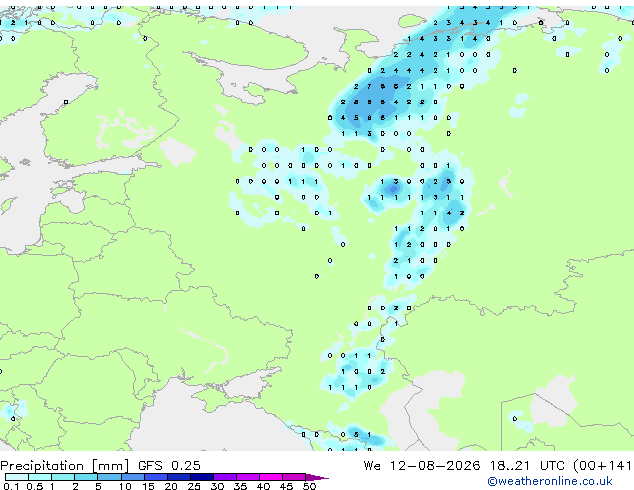Select the 15–20 mm legend color swatch
The height and width of the screenshot is (490, 634).
pyautogui.click(x=156, y=477)
